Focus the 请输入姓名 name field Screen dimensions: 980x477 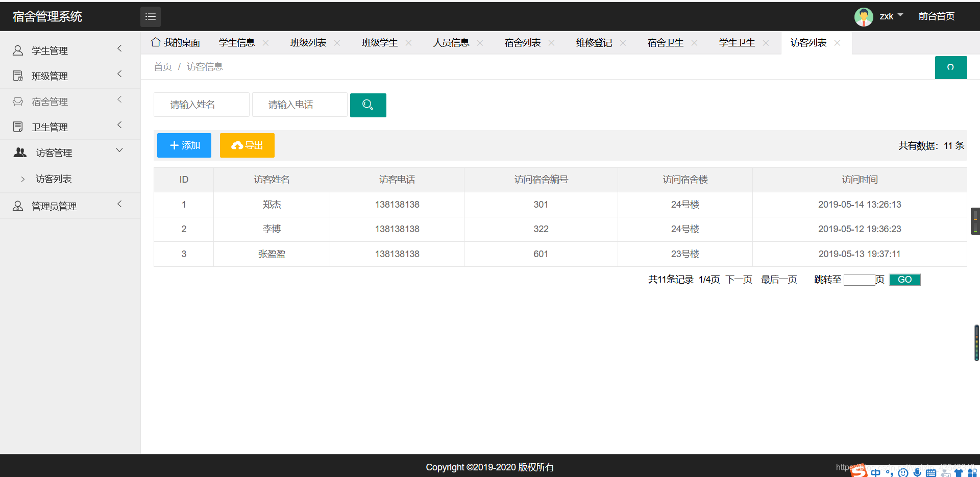pyautogui.click(x=202, y=105)
